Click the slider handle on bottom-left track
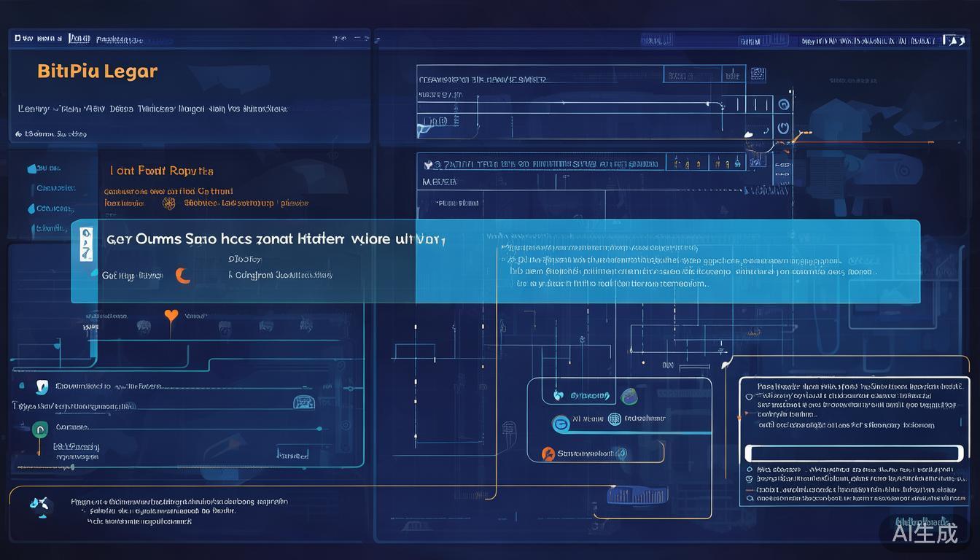The width and height of the screenshot is (980, 560). pyautogui.click(x=71, y=466)
